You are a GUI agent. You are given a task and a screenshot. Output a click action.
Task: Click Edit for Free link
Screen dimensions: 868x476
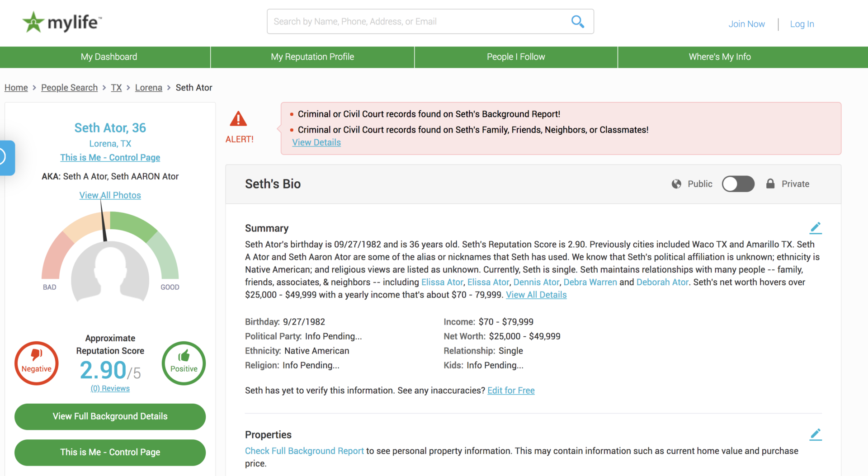tap(511, 391)
